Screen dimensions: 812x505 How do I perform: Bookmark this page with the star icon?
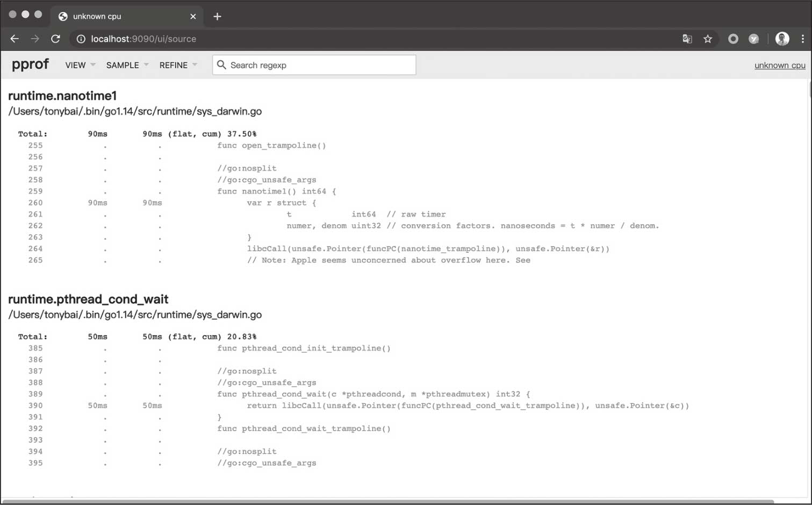tap(708, 39)
